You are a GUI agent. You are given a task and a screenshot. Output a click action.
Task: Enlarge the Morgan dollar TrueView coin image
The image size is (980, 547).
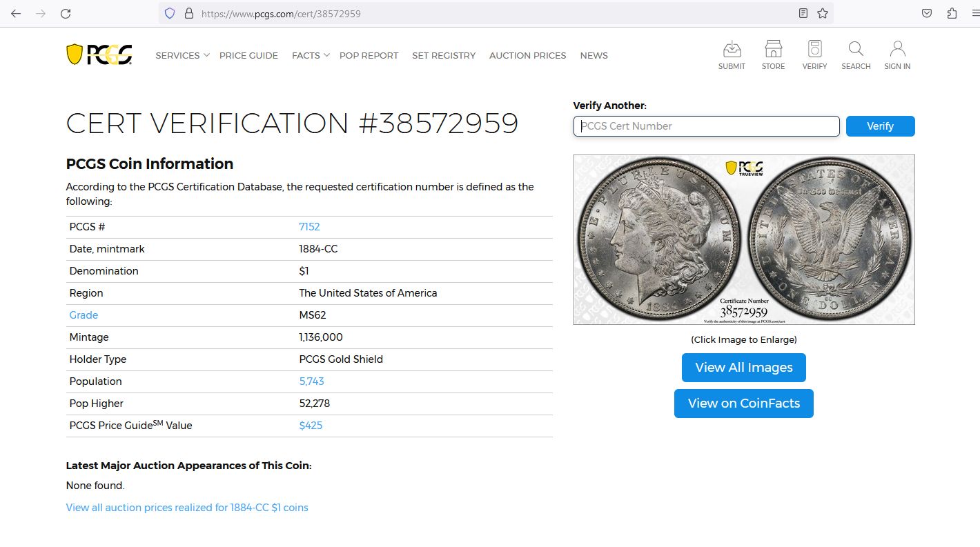(744, 239)
